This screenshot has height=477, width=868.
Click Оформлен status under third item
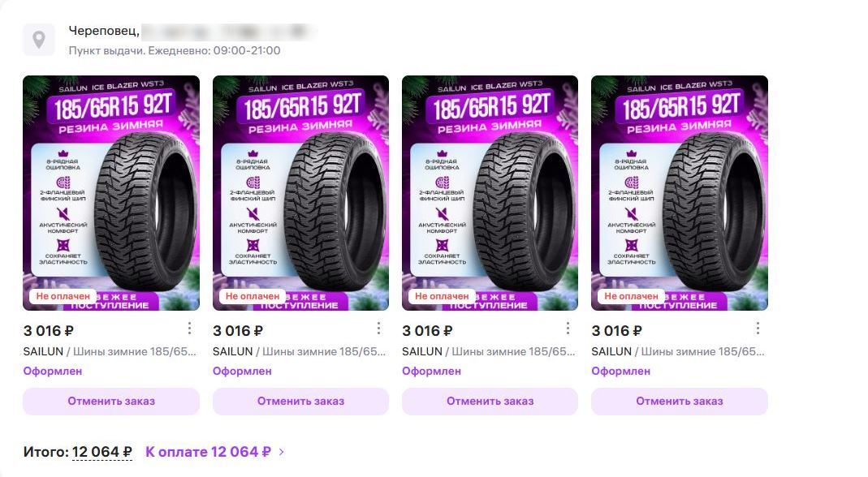pos(431,372)
